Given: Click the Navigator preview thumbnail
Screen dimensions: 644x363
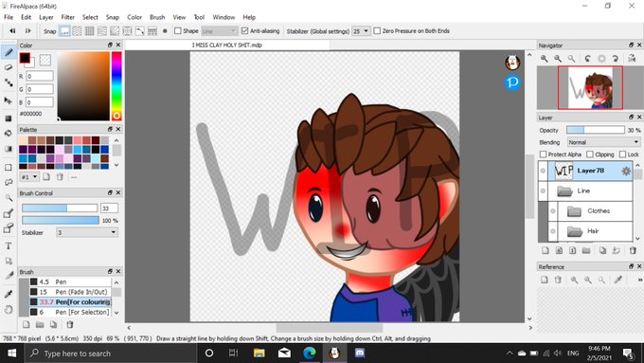Looking at the screenshot, I should point(590,87).
